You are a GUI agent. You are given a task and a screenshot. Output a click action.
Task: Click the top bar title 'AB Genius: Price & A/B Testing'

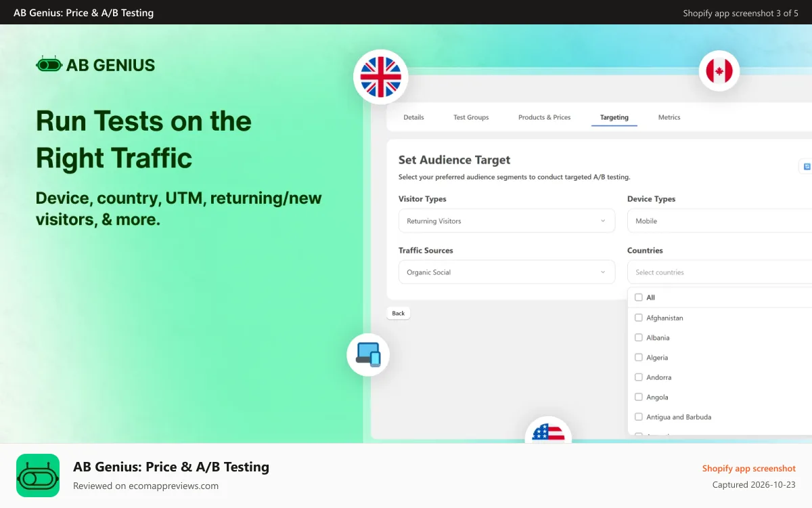83,13
